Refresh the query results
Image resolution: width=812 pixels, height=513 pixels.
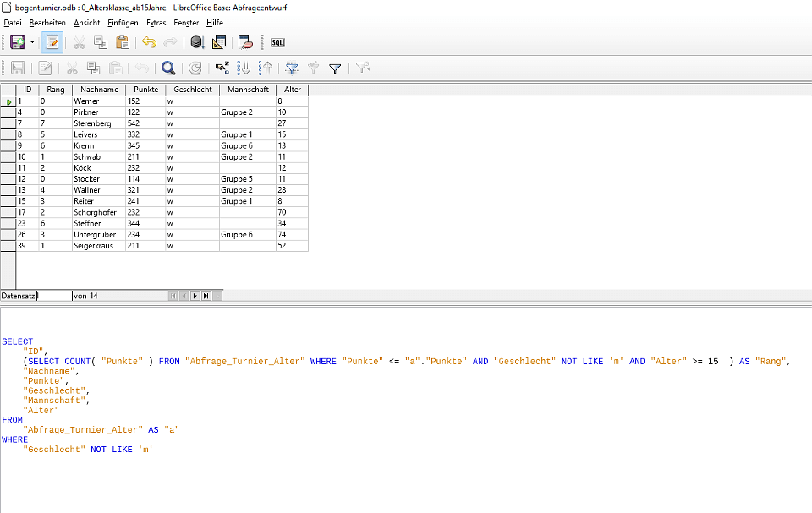194,68
